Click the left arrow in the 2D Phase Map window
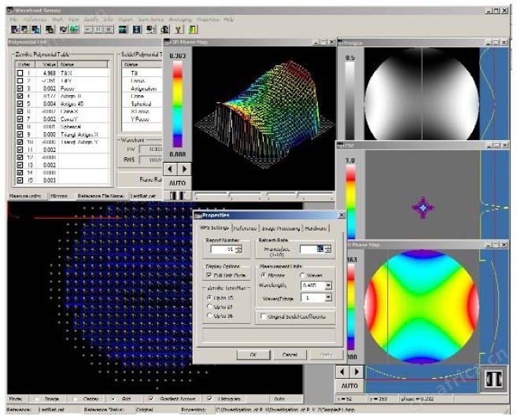Image resolution: width=517 pixels, height=420 pixels. click(342, 372)
